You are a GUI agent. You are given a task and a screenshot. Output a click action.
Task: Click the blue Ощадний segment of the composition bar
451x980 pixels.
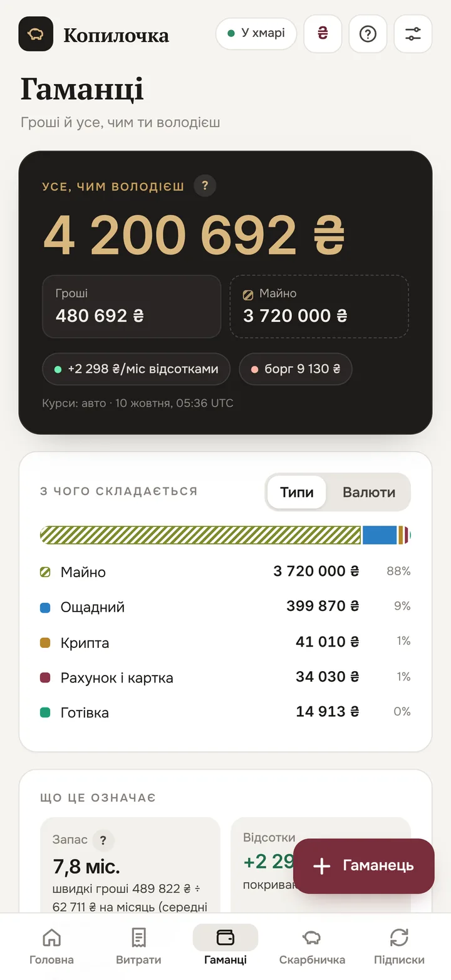click(x=380, y=535)
